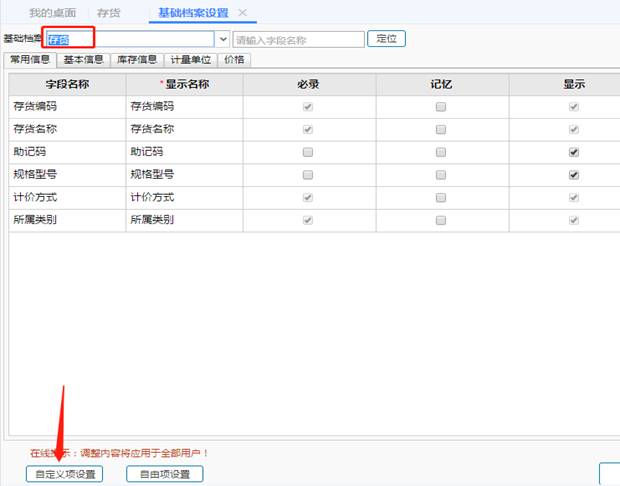This screenshot has width=620, height=486.
Task: Close the 基础档案设置 tab
Action: [x=242, y=13]
